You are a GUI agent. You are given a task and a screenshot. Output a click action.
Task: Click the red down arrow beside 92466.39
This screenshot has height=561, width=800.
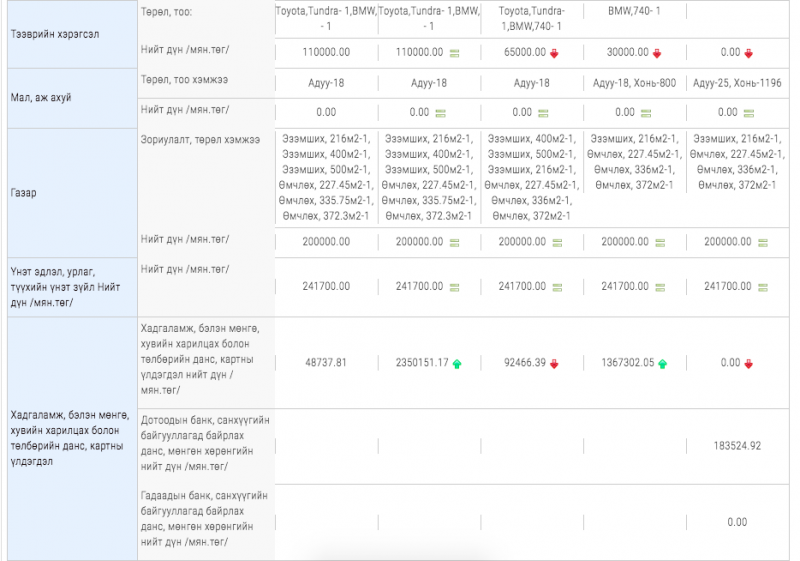click(554, 363)
